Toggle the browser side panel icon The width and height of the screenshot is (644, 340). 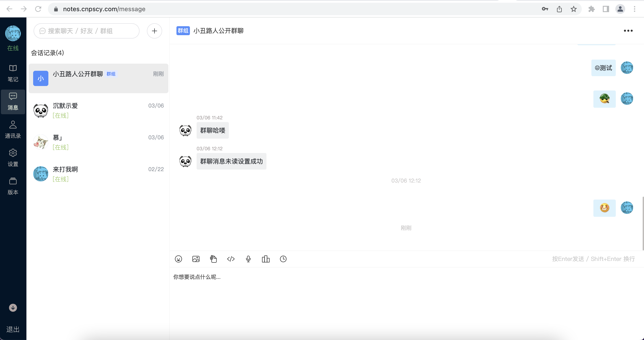coord(606,9)
